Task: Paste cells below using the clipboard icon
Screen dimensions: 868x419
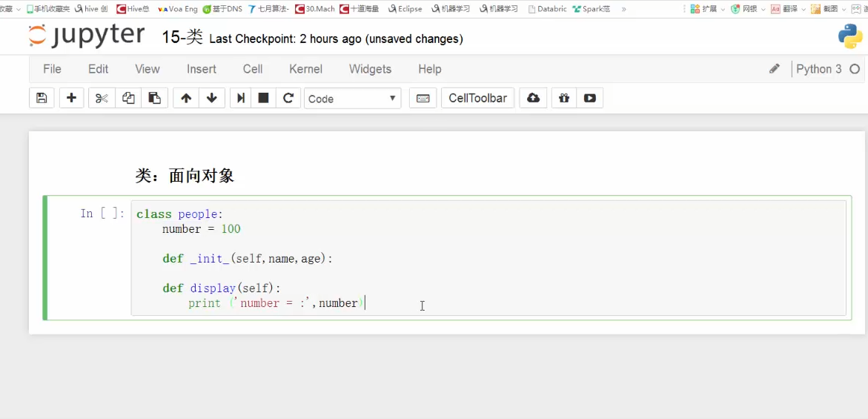Action: pos(154,98)
